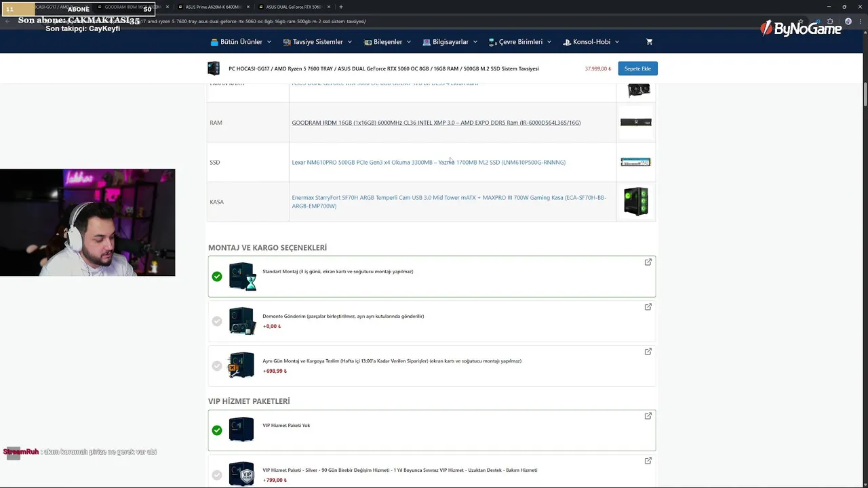Open ASUS DUAL GeForce RTX 5060 link
Screen dimensions: 868x488
(384, 83)
